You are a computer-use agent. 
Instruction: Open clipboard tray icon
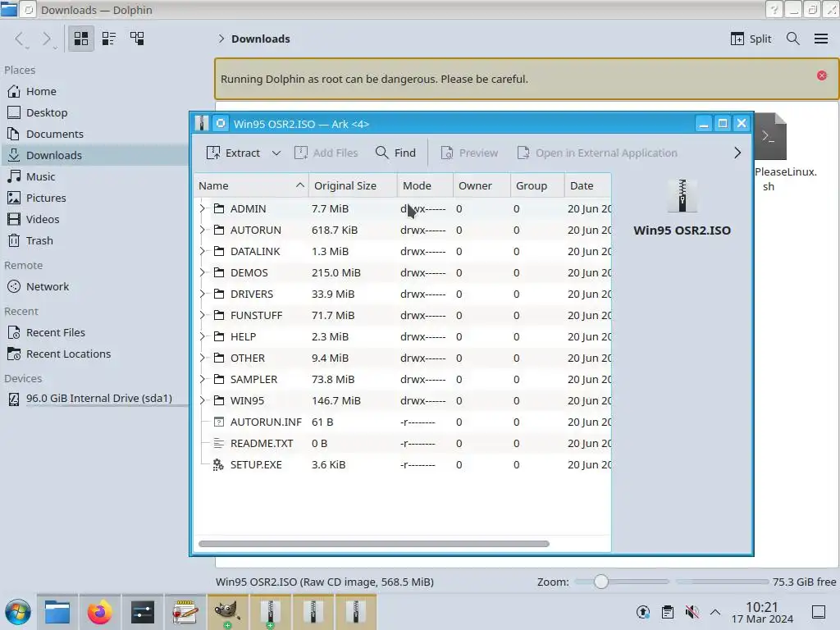pos(668,612)
